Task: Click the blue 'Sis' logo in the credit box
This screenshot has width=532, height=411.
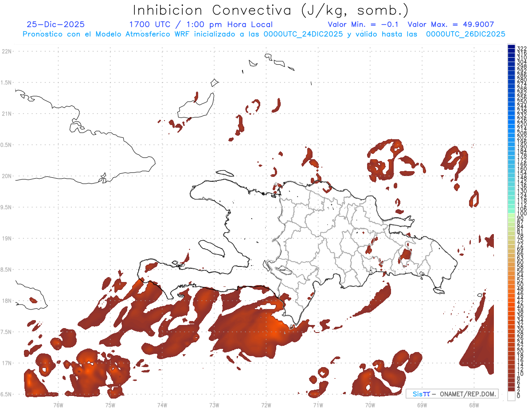Action: point(418,394)
